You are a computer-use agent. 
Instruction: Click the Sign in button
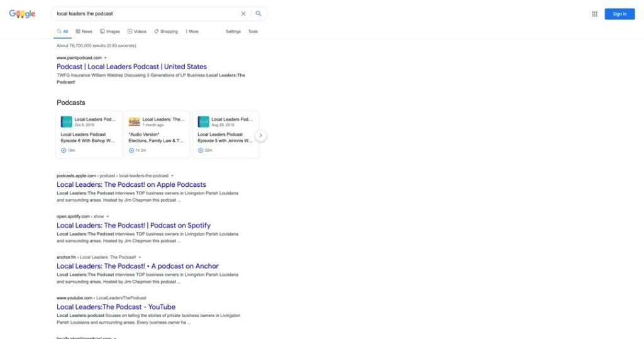click(x=619, y=14)
